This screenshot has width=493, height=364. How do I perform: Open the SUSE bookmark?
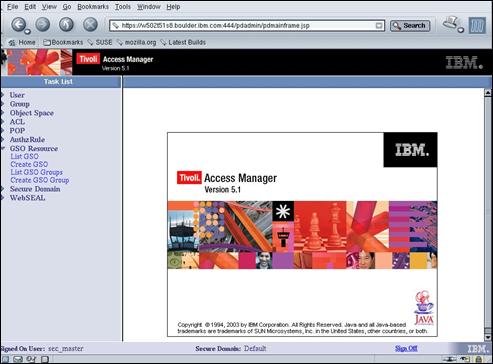tap(100, 42)
